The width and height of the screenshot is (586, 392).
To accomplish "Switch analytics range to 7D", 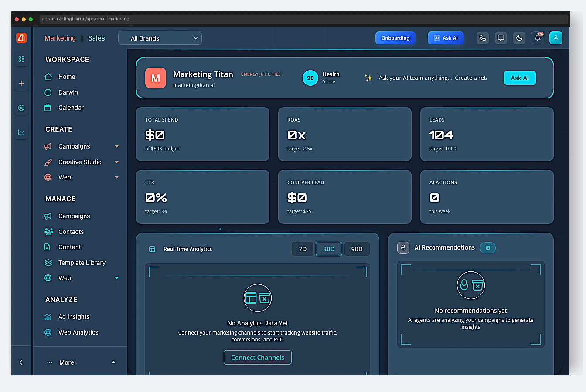I will [x=303, y=249].
